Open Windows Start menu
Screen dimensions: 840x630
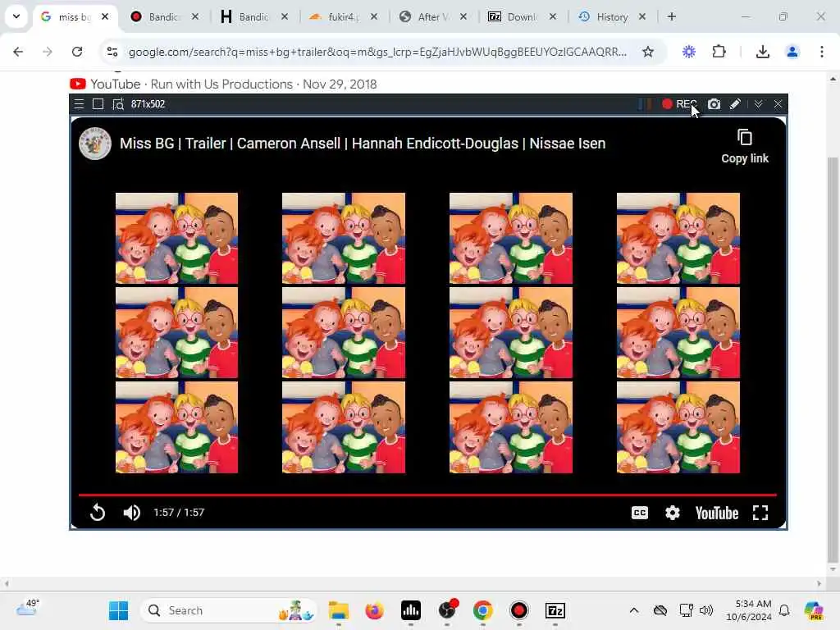pos(118,610)
